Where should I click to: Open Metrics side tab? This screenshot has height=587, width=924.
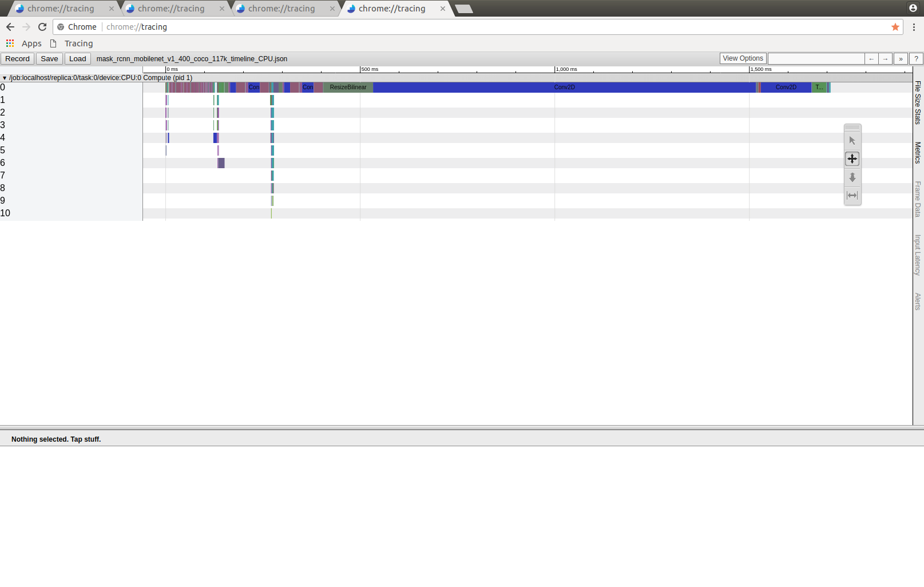pos(918,153)
